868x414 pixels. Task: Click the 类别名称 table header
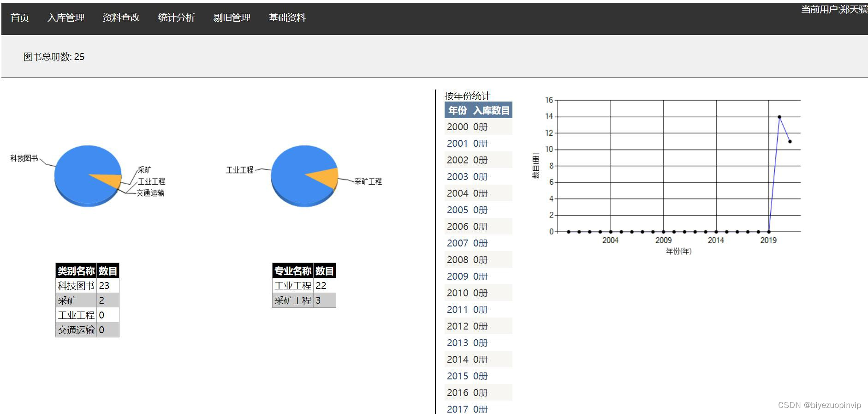(76, 271)
